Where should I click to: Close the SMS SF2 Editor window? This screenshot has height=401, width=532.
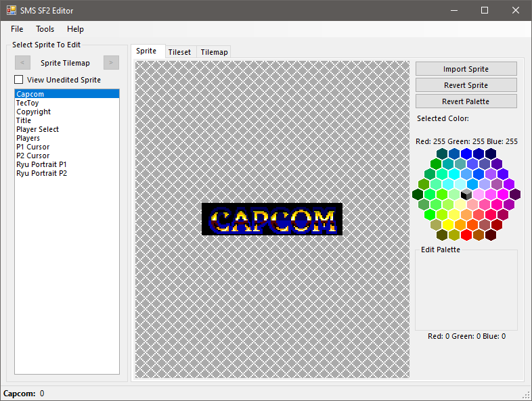[x=515, y=11]
